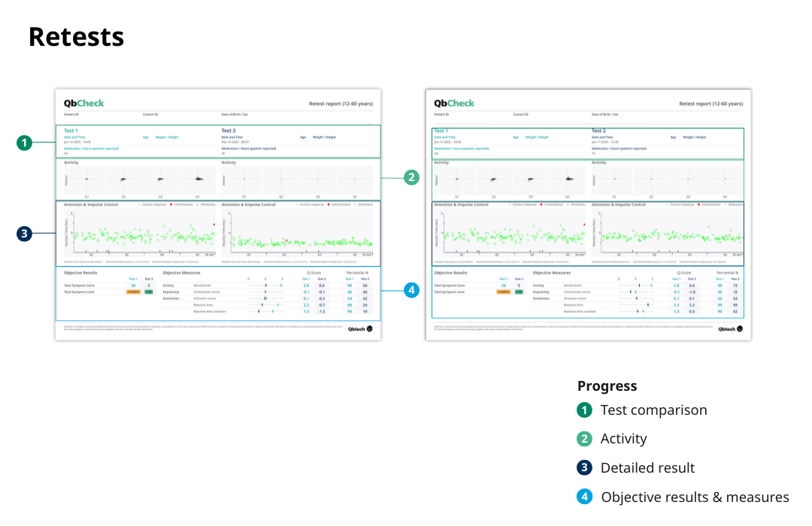
Task: Toggle the Correct response legend marker
Action: tap(140, 204)
